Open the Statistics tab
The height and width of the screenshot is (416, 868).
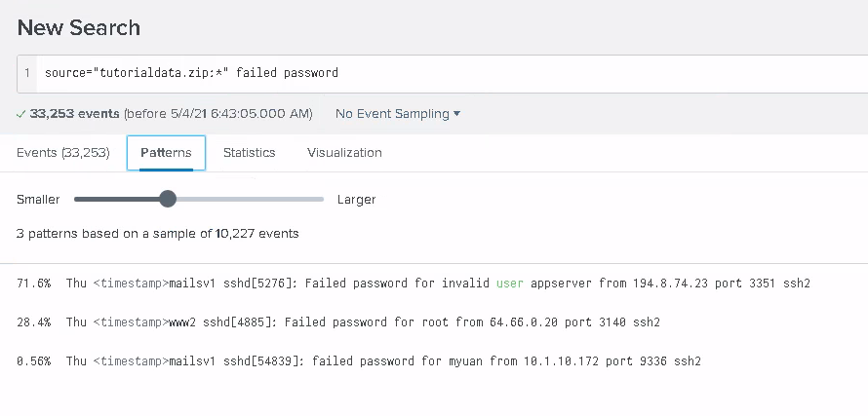coord(249,153)
